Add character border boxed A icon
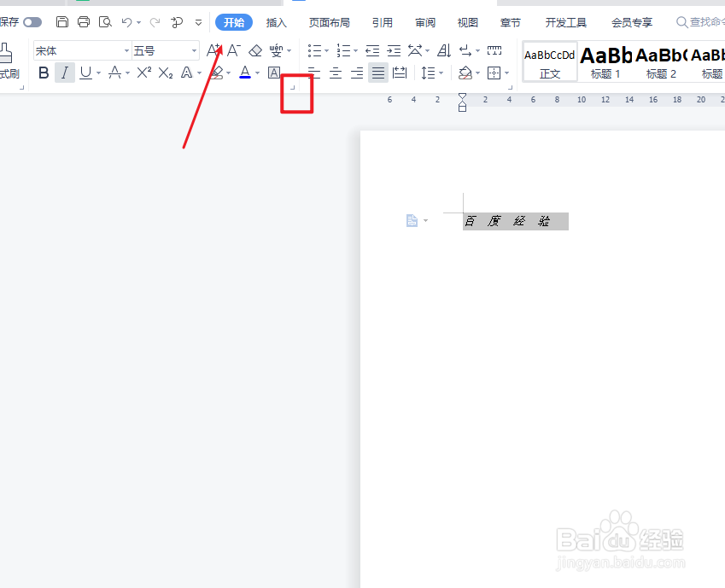725x588 pixels. coord(274,73)
